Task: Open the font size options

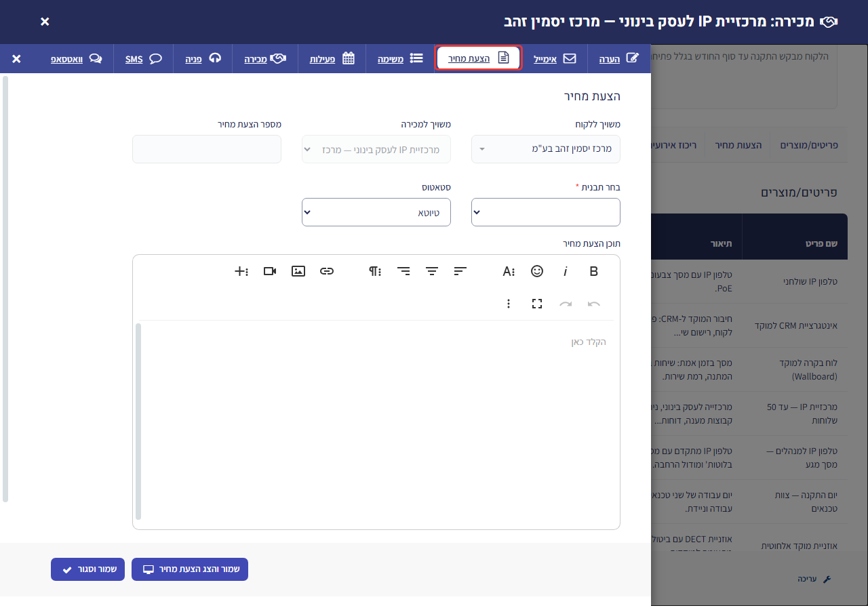Action: pos(509,271)
